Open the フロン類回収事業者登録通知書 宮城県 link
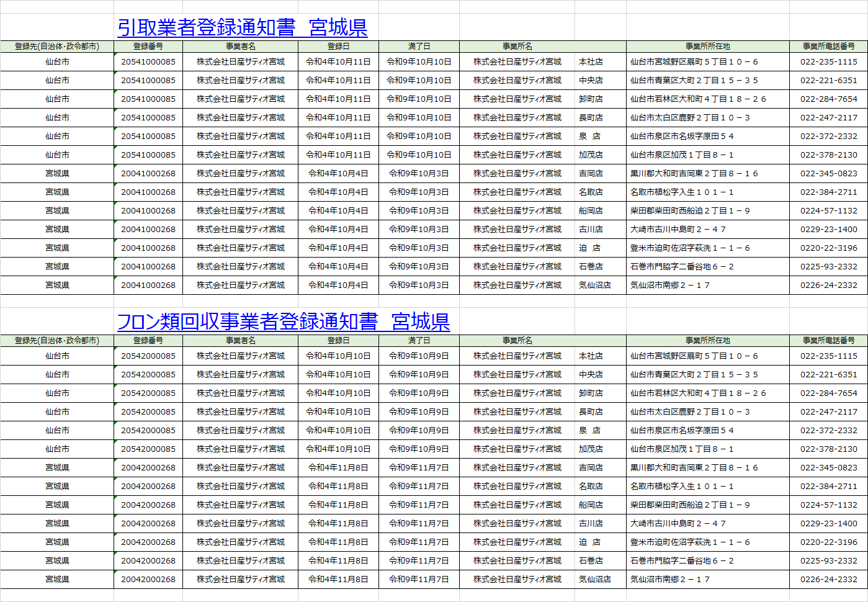868x602 pixels. coord(283,321)
